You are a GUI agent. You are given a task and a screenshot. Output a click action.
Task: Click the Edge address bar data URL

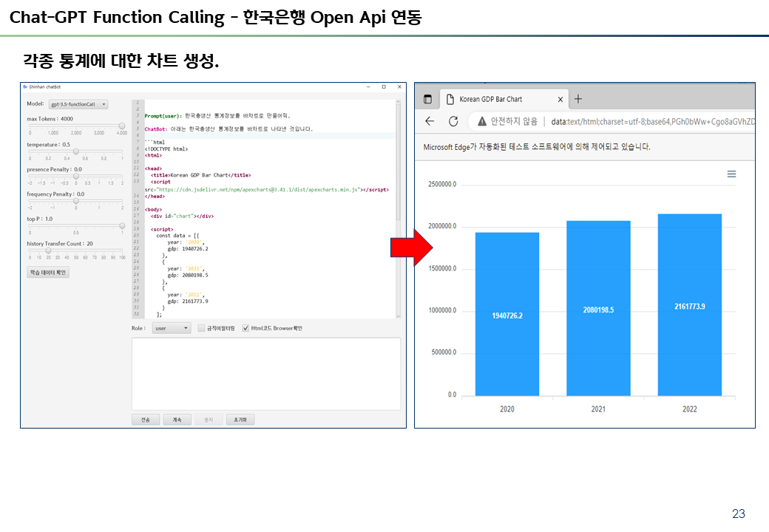[652, 121]
